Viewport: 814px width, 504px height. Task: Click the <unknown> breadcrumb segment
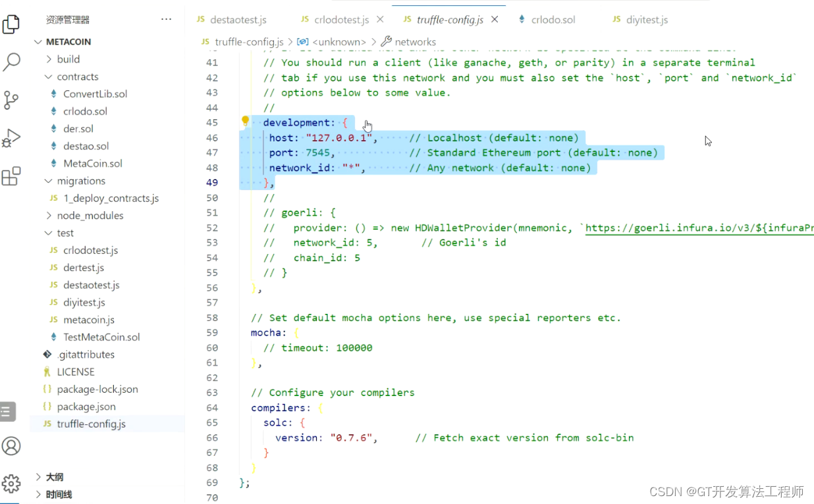[339, 42]
